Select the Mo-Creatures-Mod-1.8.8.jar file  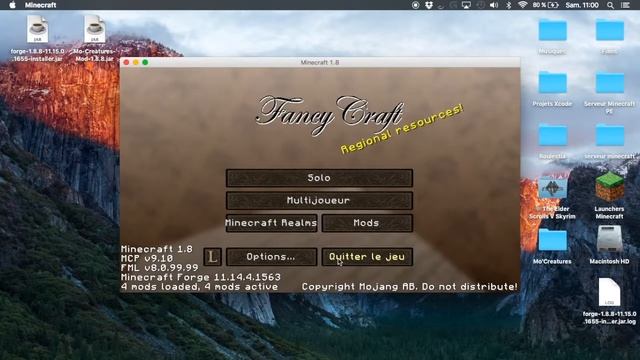click(x=94, y=38)
